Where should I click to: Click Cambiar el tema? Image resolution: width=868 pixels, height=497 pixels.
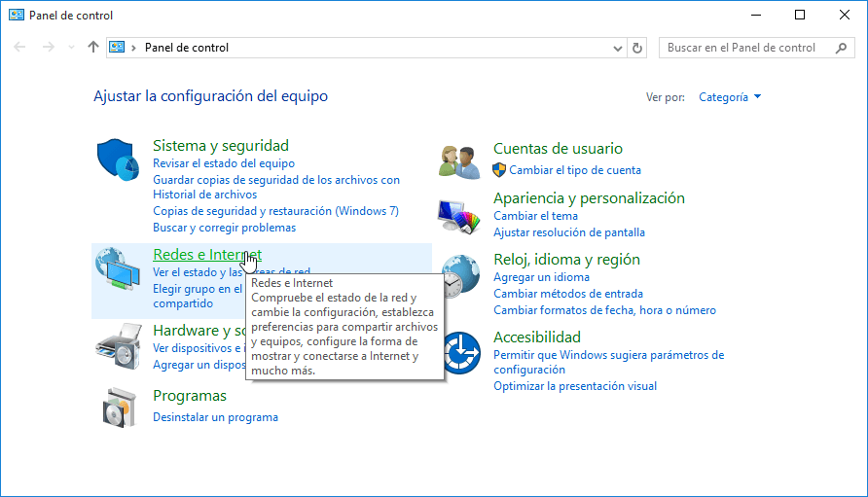click(x=536, y=216)
